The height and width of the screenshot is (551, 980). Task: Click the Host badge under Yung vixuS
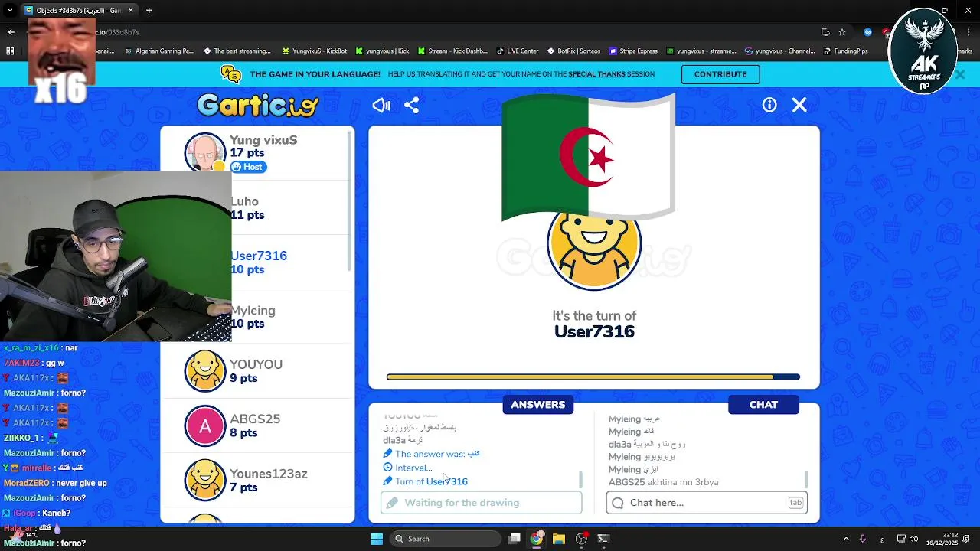(x=247, y=167)
